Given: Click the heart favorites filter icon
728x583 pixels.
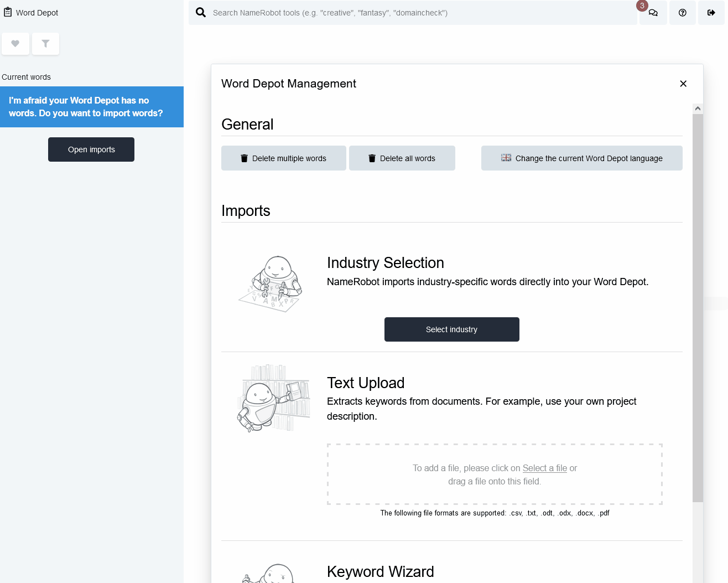Looking at the screenshot, I should 15,44.
